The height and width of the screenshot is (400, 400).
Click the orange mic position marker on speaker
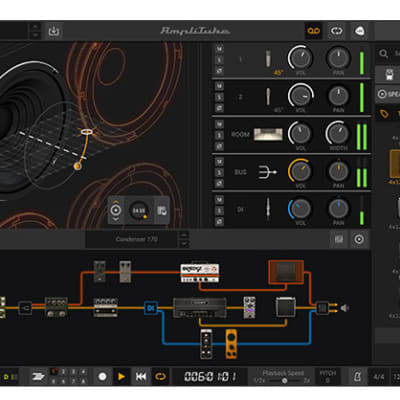point(77,166)
